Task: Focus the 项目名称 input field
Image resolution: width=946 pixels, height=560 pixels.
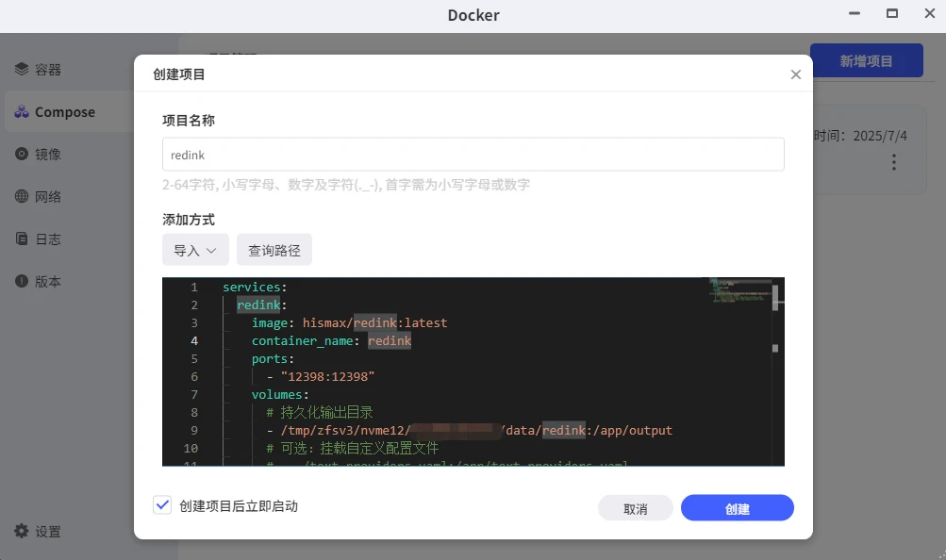Action: pyautogui.click(x=473, y=155)
